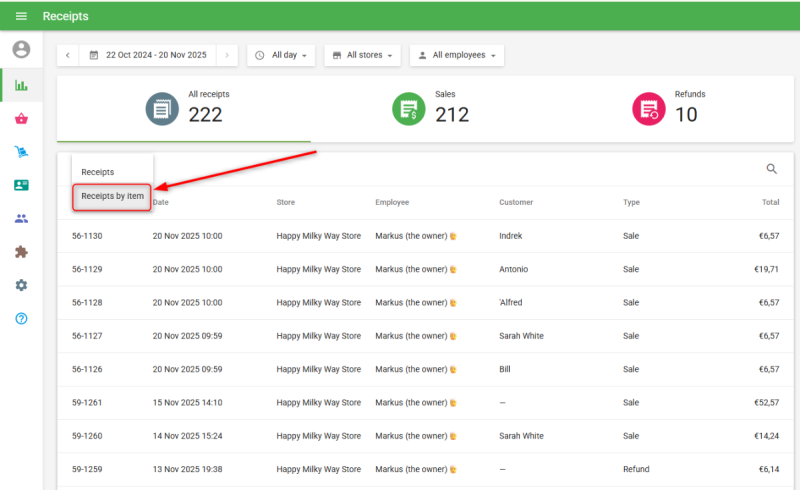The width and height of the screenshot is (800, 490).
Task: Open the Inventory management cart icon
Action: [x=21, y=152]
